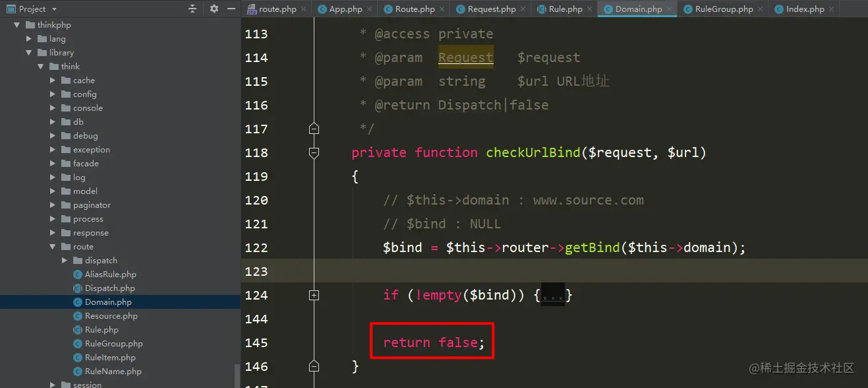The image size is (868, 388).
Task: Expand the lang folder arrow
Action: pos(29,39)
